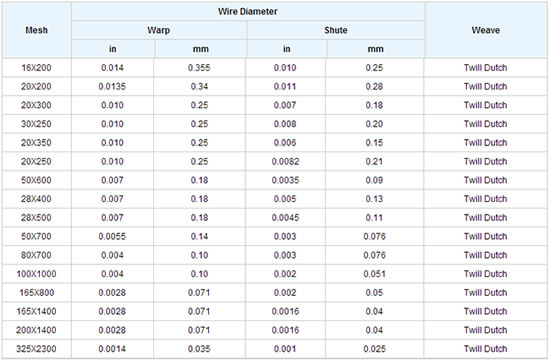Select the 325X2300 mesh cell
Screen dimensions: 550x360
[36, 349]
